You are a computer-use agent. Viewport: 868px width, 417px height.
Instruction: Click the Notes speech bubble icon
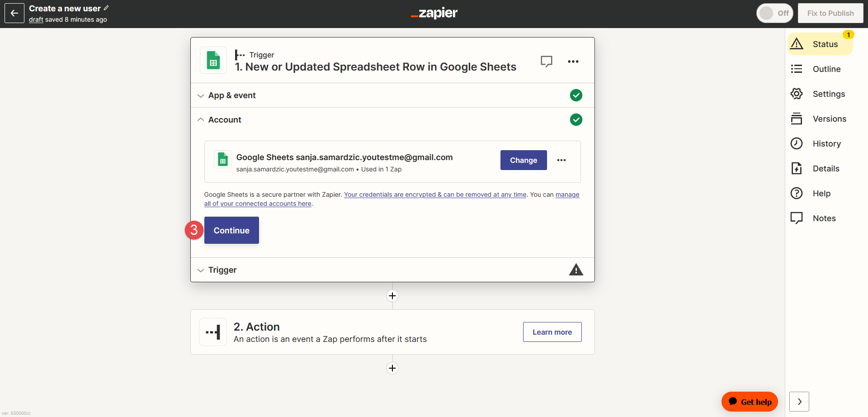coord(797,218)
